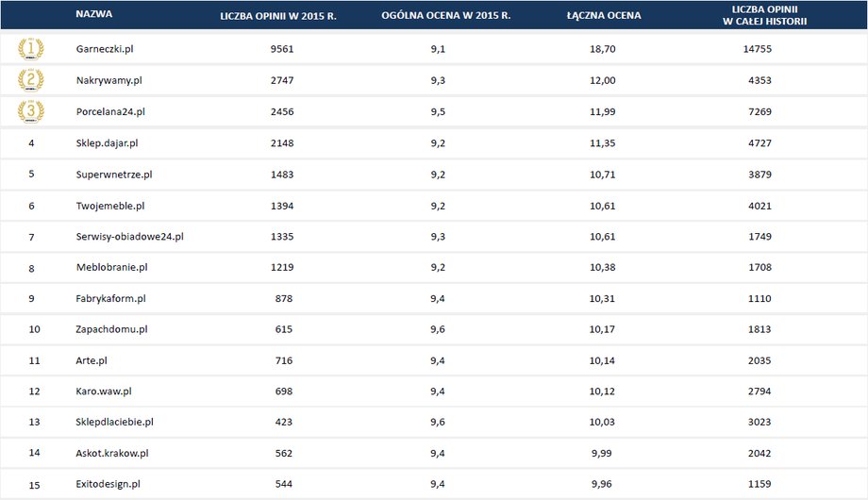868x500 pixels.
Task: Click the OGÓLNA OCENA W 2015 R. header
Action: tap(445, 15)
